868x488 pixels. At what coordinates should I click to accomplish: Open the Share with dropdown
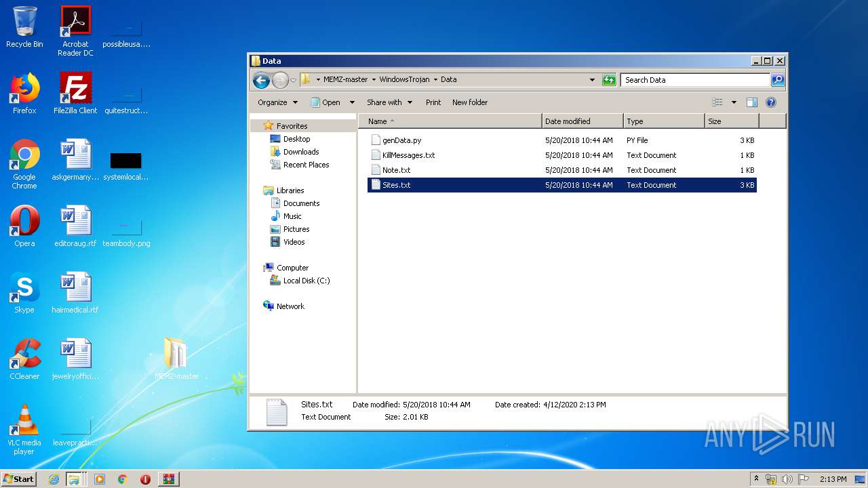click(389, 102)
